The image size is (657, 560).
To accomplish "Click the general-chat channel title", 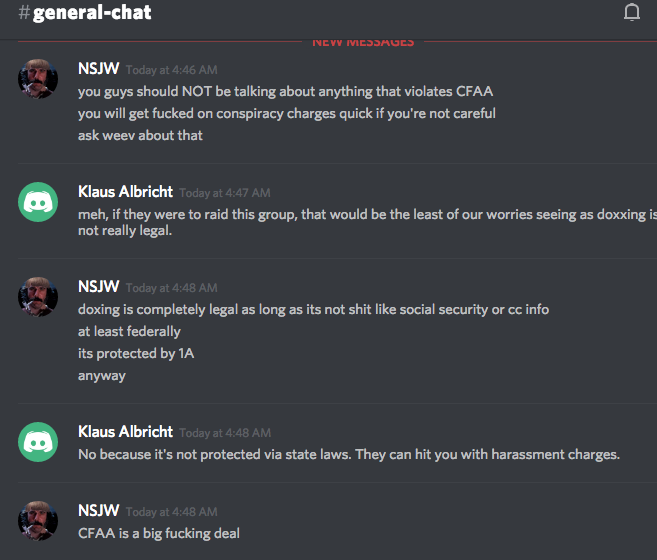I will [x=92, y=14].
